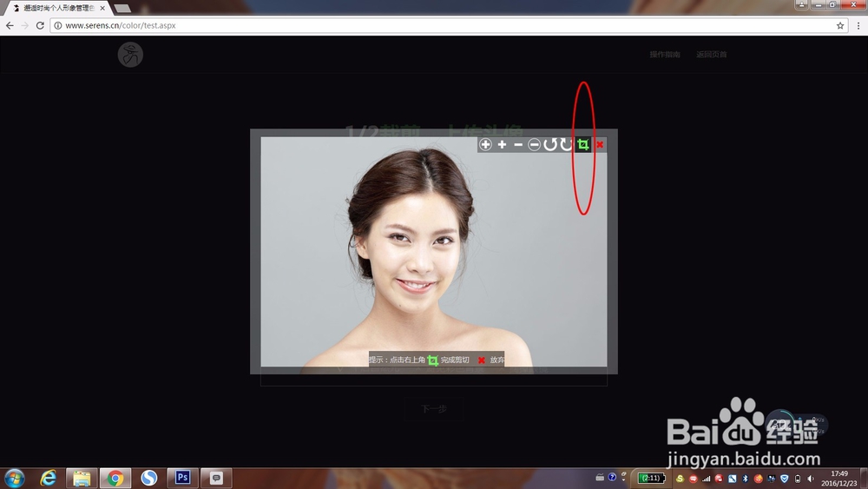Open the Chrome three-dot menu
The image size is (868, 489).
point(858,25)
